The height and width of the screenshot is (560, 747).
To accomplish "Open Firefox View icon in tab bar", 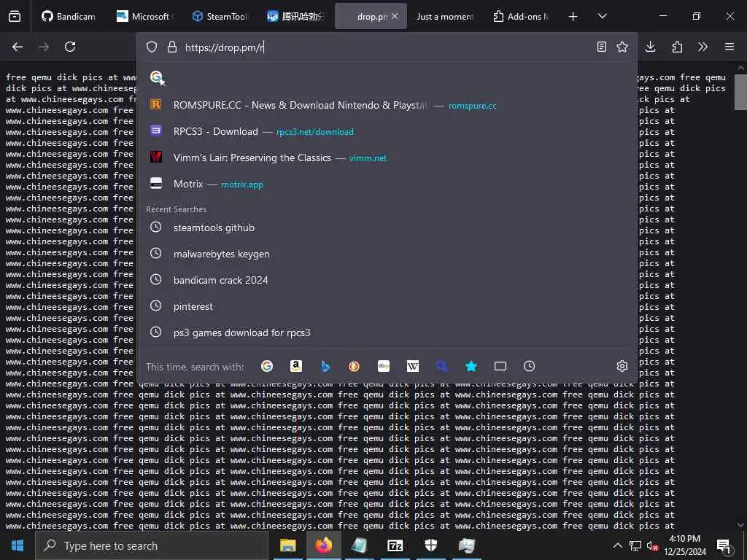I will pyautogui.click(x=15, y=16).
